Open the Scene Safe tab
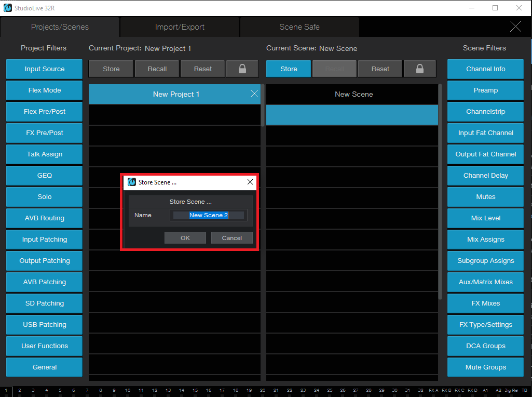Image resolution: width=532 pixels, height=397 pixels. 299,27
